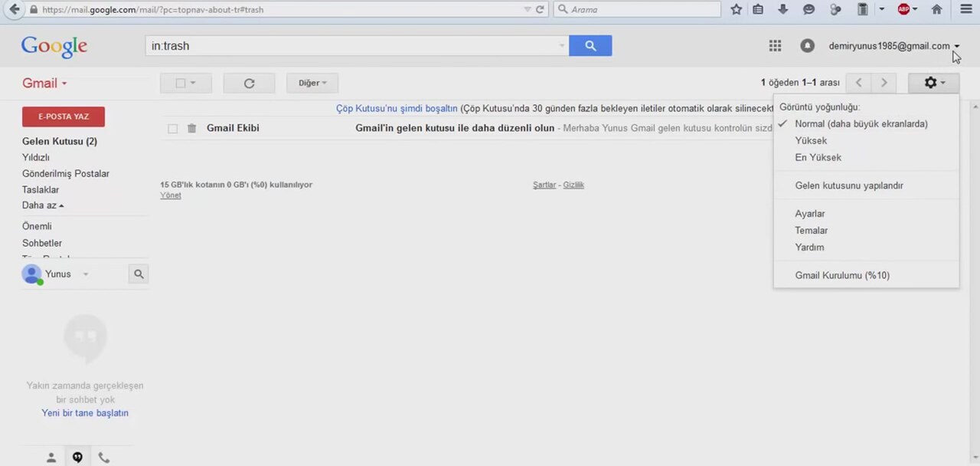The width and height of the screenshot is (980, 466).
Task: Click the Google logo
Action: pyautogui.click(x=54, y=46)
